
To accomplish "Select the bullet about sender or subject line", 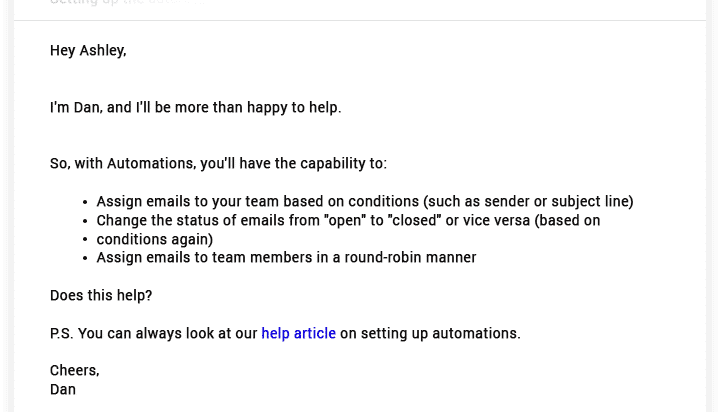I will click(365, 201).
